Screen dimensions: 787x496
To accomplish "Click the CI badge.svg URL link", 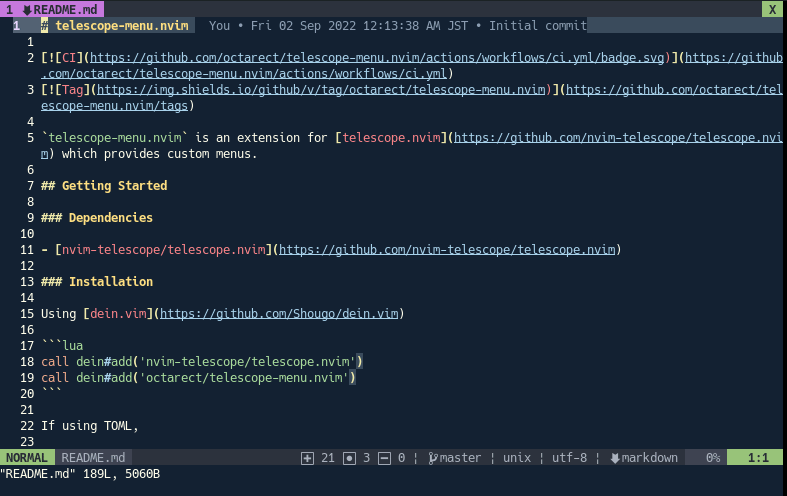I will [x=377, y=58].
